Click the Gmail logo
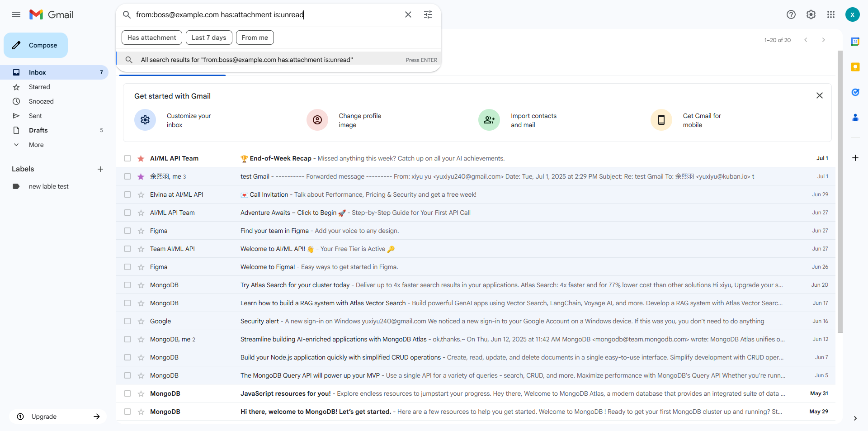 pos(52,14)
